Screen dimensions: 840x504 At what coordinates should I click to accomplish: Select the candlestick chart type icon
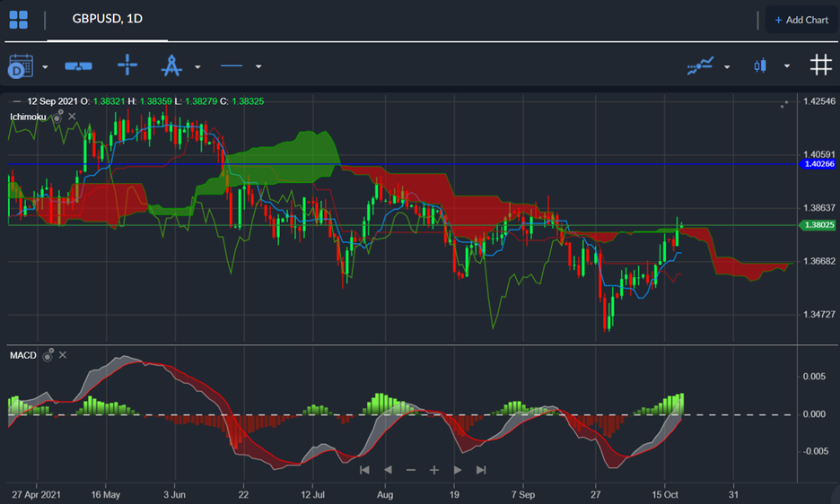[760, 65]
